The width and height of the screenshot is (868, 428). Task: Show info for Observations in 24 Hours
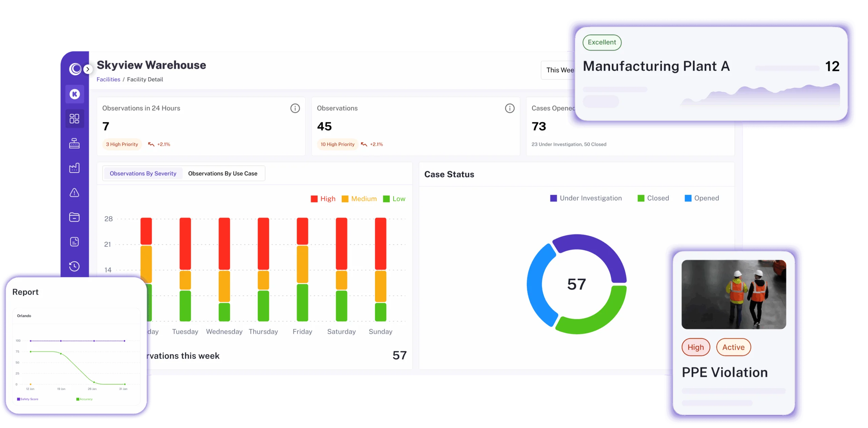coord(295,108)
